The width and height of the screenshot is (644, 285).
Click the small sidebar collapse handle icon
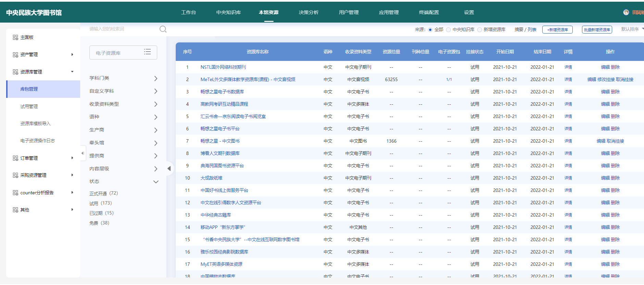83,153
